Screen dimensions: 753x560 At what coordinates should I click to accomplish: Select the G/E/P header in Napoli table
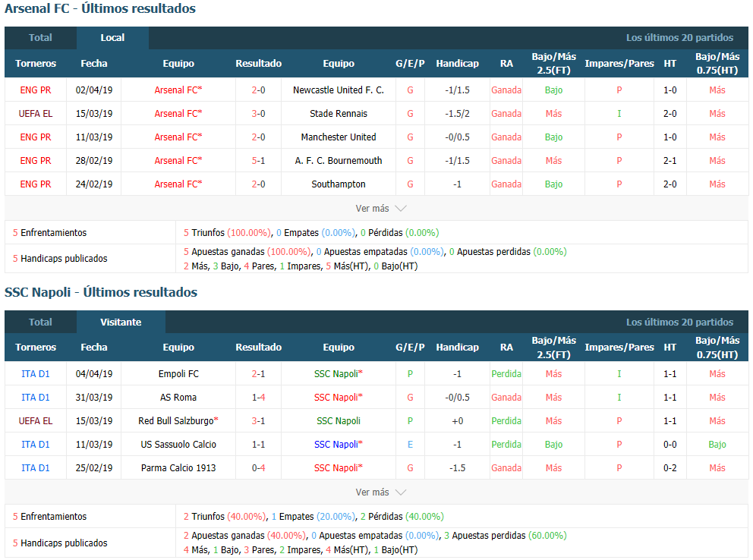410,348
